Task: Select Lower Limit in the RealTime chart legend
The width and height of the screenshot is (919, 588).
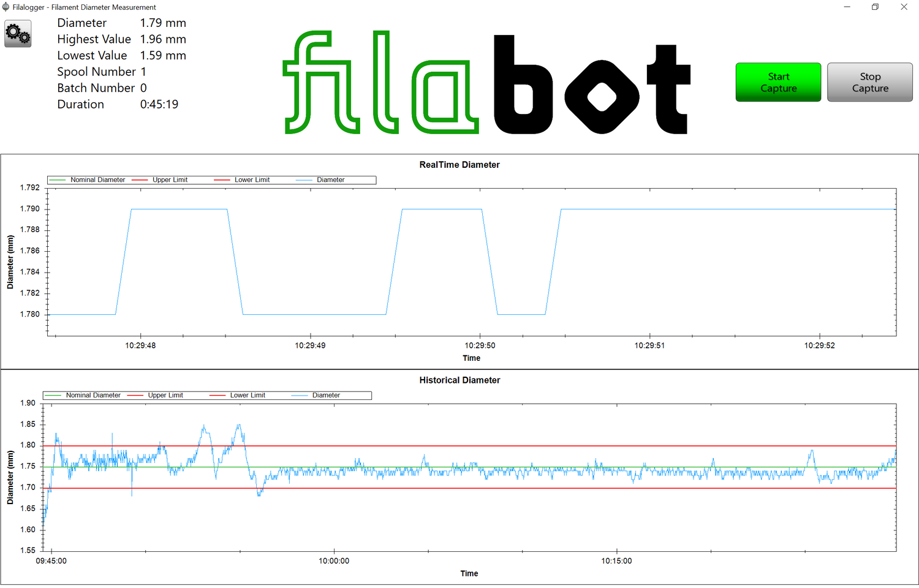Action: pyautogui.click(x=252, y=180)
